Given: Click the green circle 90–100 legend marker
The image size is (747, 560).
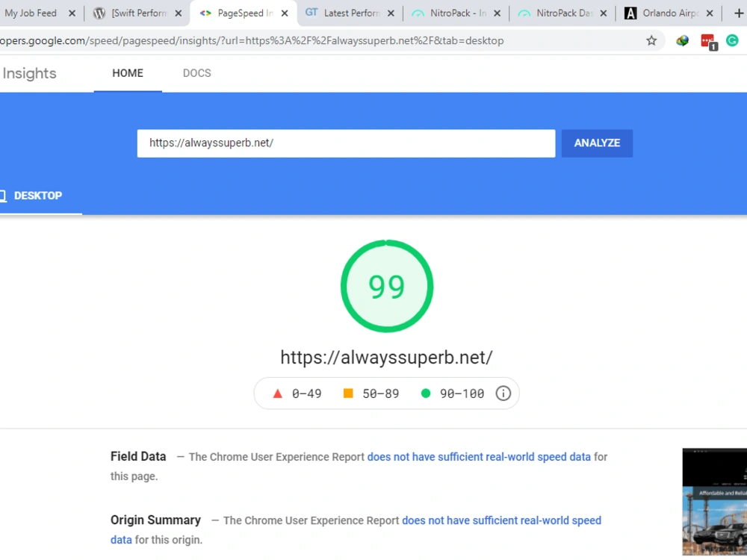Looking at the screenshot, I should (426, 393).
